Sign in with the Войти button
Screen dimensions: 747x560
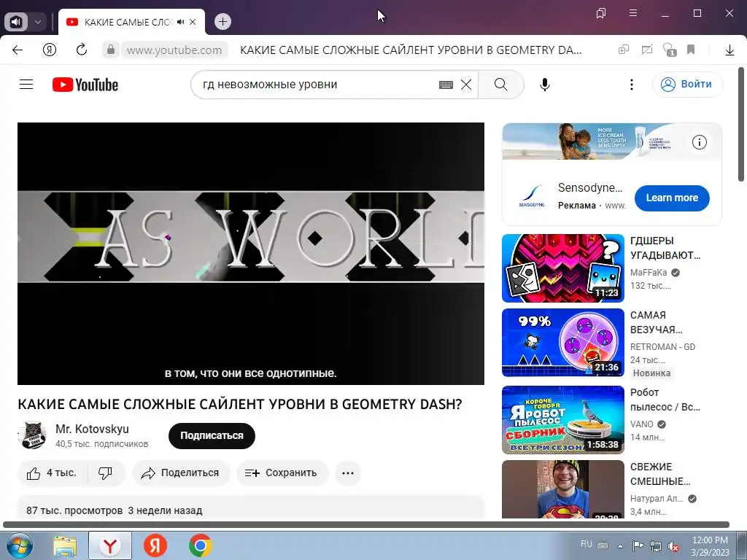(x=687, y=85)
